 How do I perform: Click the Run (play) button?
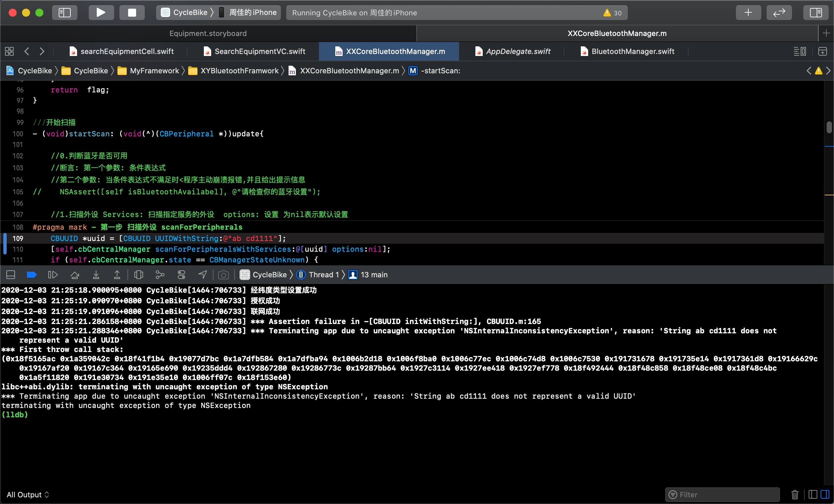101,13
